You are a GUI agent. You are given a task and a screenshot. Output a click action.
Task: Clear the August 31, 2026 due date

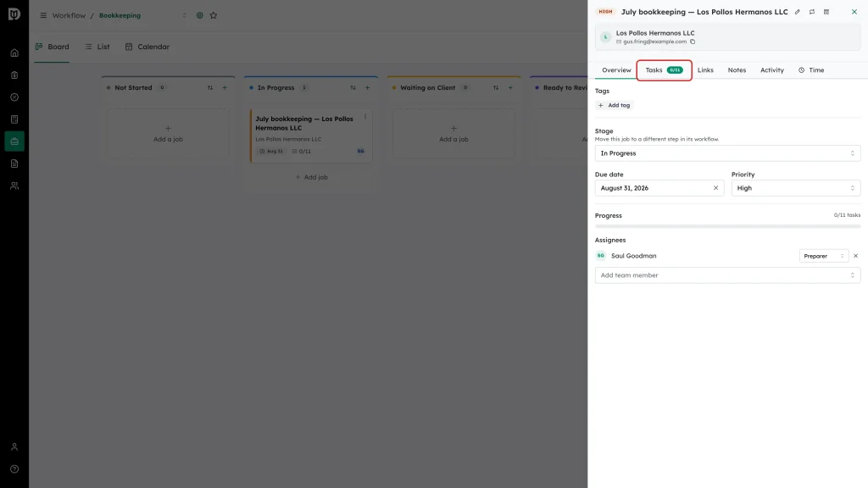(715, 188)
